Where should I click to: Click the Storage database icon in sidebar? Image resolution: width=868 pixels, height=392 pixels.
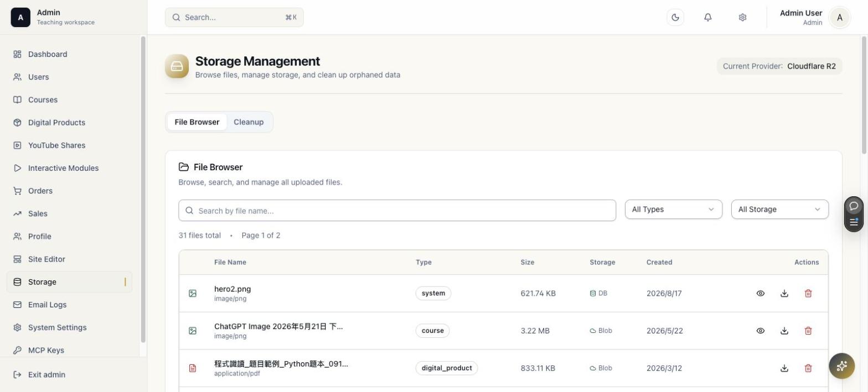point(17,282)
